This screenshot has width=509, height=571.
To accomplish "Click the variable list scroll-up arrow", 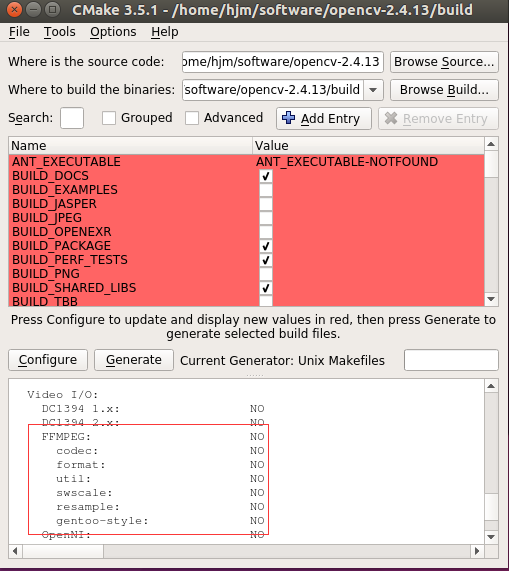I will coord(491,145).
